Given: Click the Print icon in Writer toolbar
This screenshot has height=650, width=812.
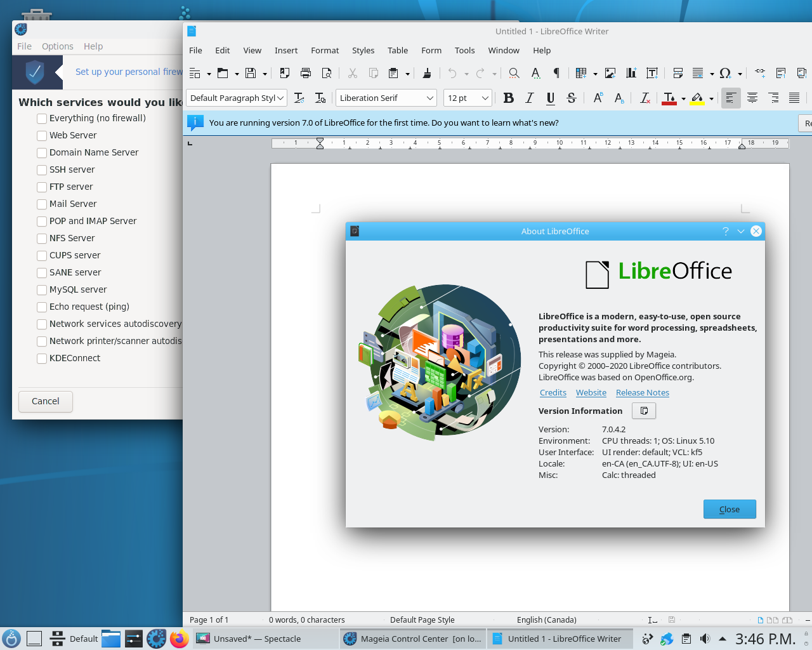Looking at the screenshot, I should pyautogui.click(x=306, y=73).
